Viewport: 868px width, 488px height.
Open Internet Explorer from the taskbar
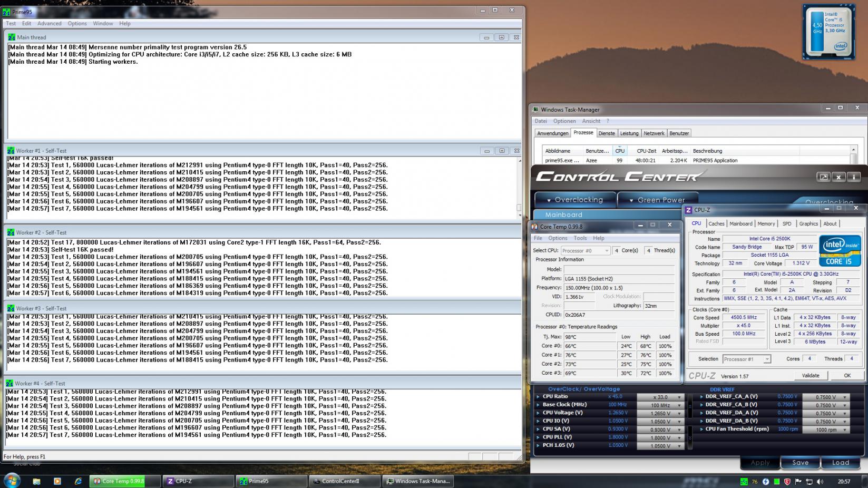click(78, 481)
